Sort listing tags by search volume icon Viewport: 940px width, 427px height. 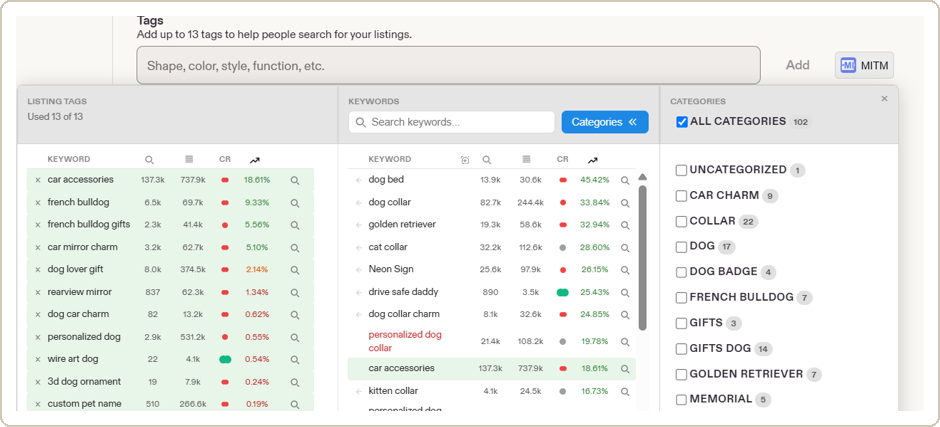tap(149, 160)
